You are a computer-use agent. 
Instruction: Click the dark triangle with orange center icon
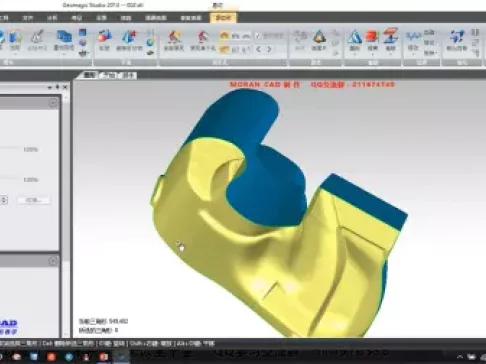[319, 37]
